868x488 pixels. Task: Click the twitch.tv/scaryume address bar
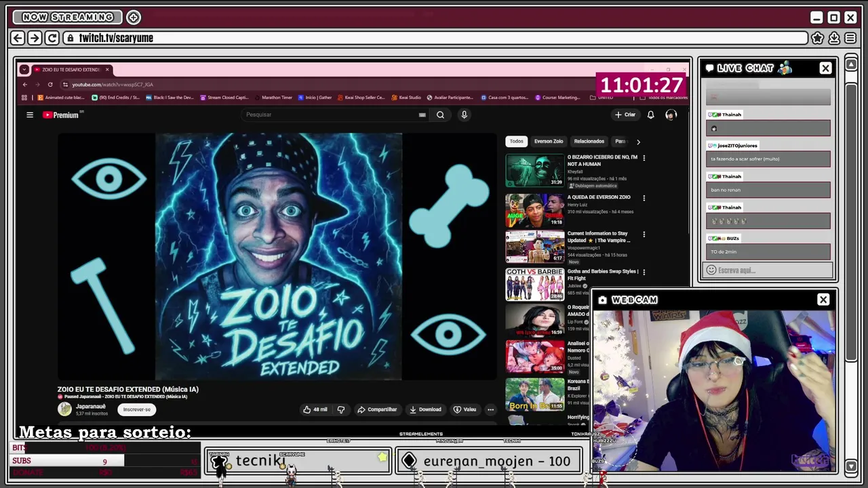click(436, 38)
